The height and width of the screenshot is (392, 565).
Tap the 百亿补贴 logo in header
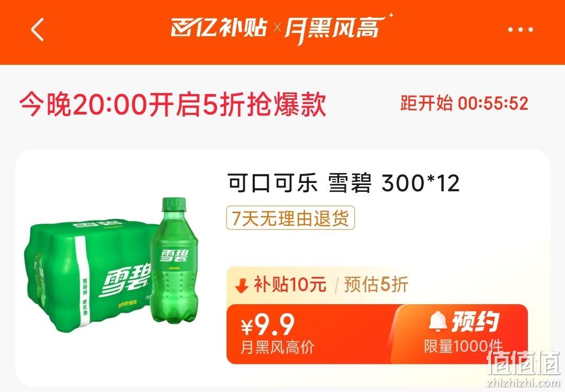218,28
